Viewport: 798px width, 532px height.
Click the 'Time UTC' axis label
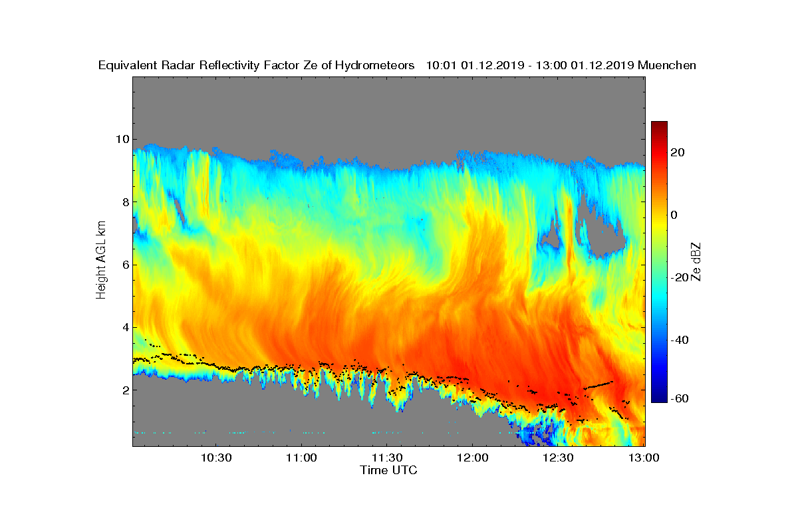(389, 470)
